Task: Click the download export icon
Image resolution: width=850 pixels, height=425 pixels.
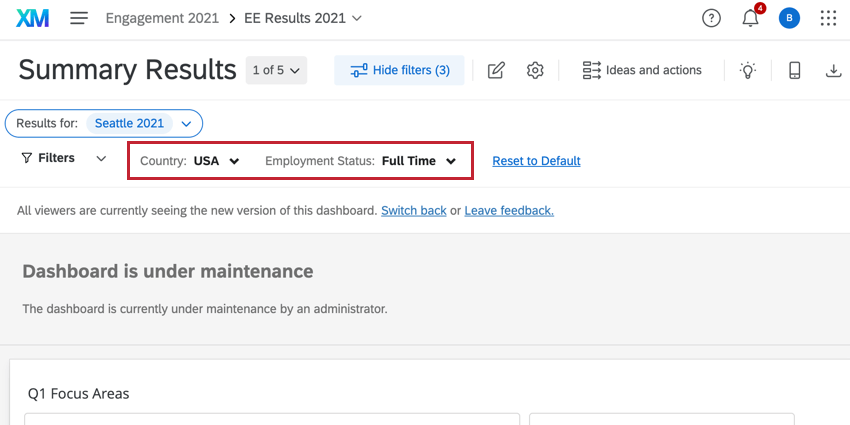Action: 833,70
